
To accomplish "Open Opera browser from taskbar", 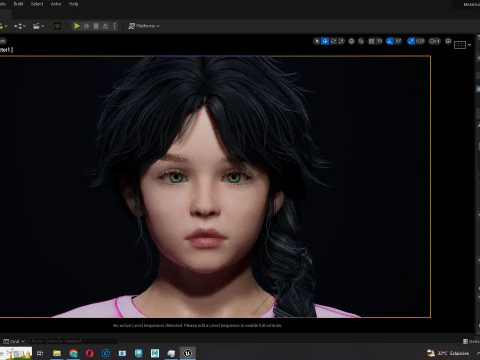I will [x=90, y=353].
